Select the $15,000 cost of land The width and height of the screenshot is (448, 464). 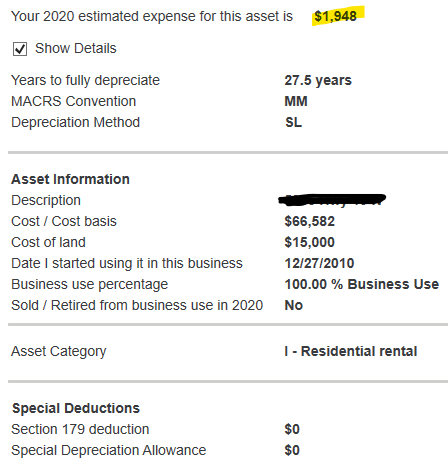309,242
